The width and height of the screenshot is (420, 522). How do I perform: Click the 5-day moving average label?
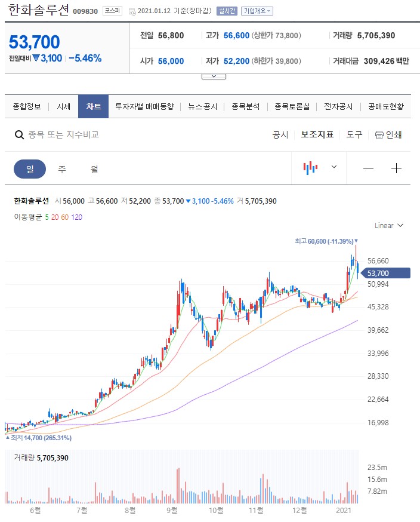pyautogui.click(x=47, y=217)
